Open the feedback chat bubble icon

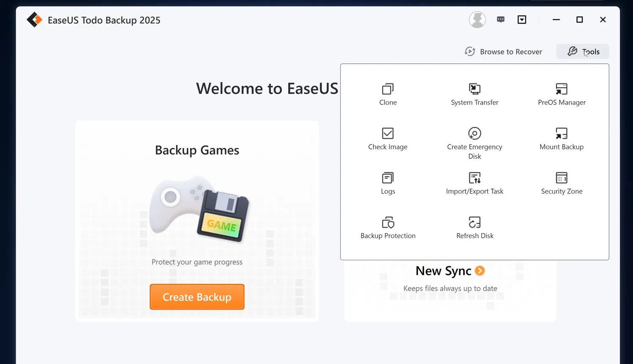pos(501,19)
